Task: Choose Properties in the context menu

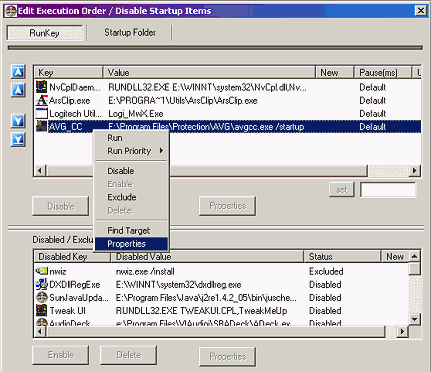Action: (132, 244)
